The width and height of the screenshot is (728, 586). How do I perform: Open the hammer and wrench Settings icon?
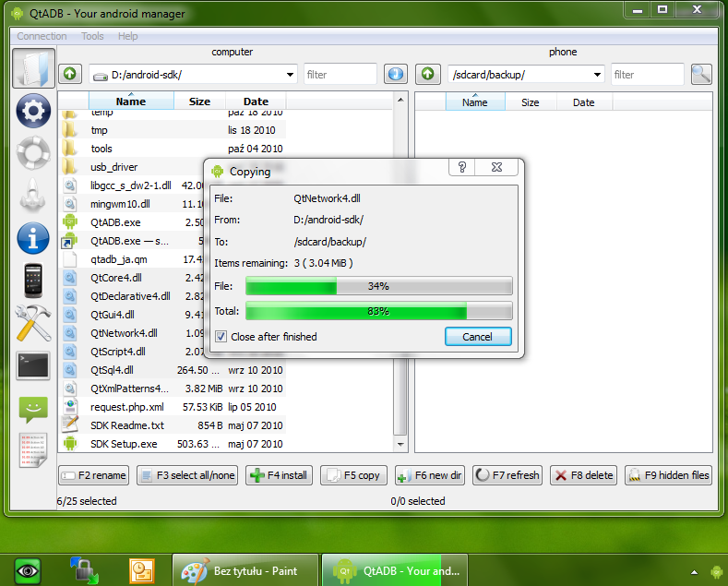tap(33, 323)
